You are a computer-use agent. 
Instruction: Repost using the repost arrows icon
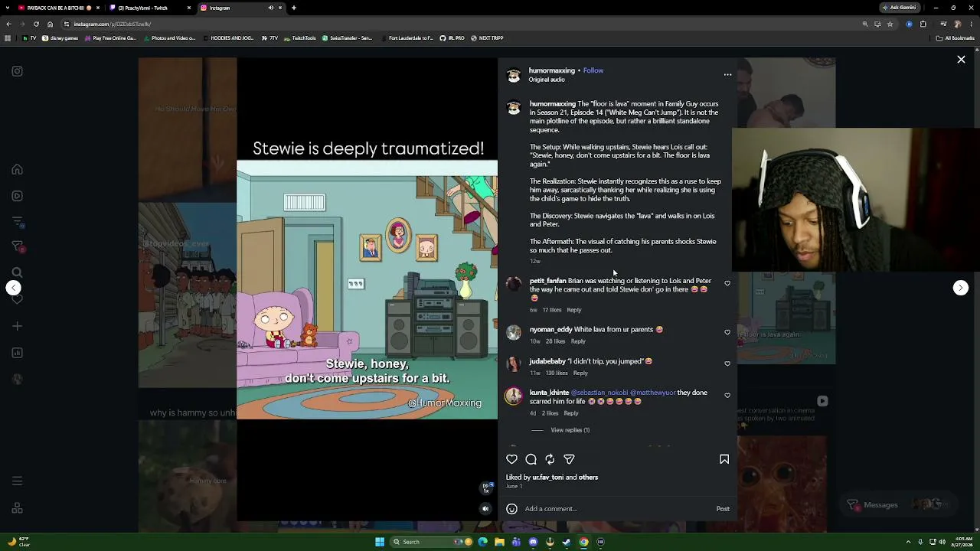[x=550, y=459]
